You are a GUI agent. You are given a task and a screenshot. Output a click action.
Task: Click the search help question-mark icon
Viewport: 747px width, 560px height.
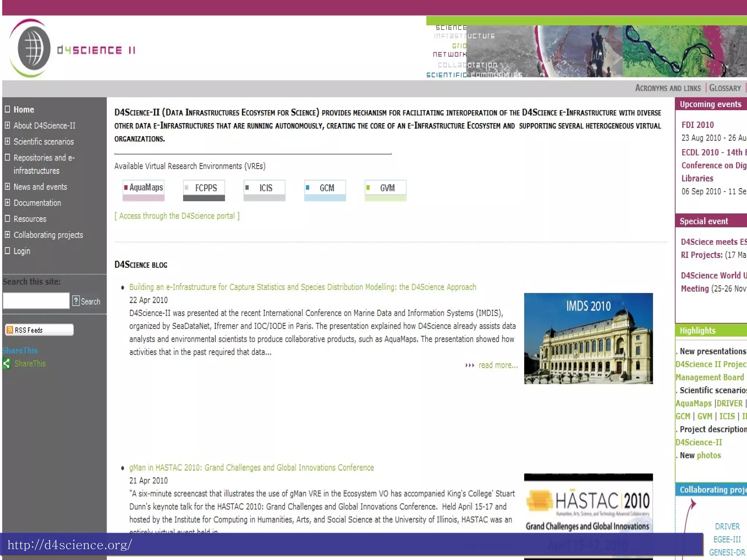click(x=76, y=301)
